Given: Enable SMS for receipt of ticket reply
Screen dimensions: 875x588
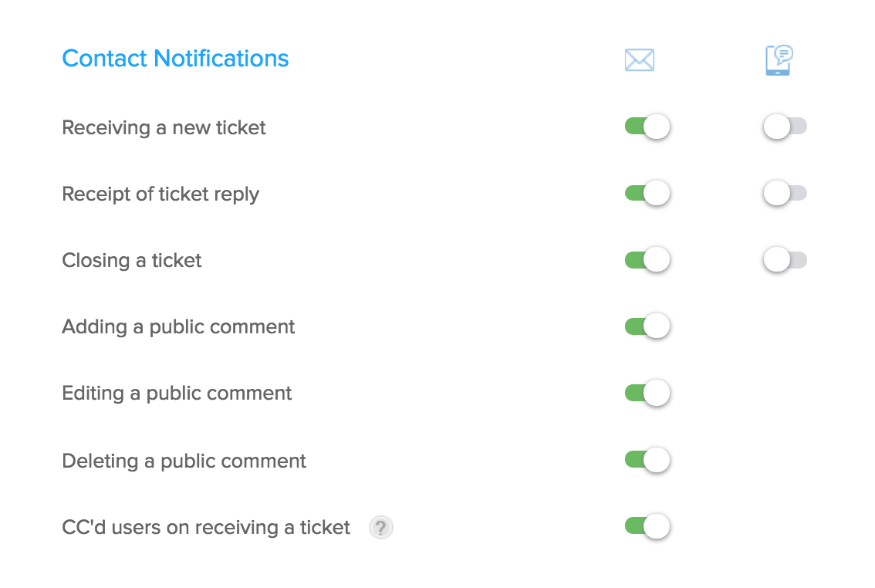Looking at the screenshot, I should point(784,193).
